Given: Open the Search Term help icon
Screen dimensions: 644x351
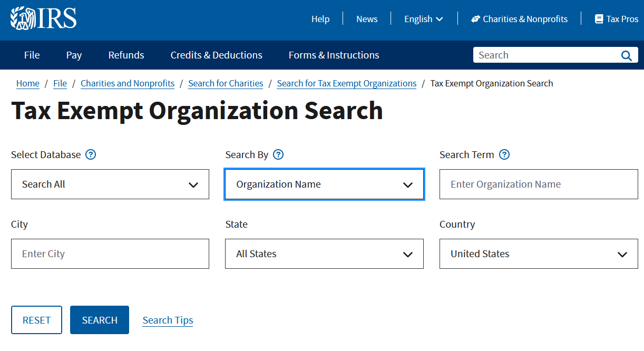Looking at the screenshot, I should pyautogui.click(x=504, y=154).
